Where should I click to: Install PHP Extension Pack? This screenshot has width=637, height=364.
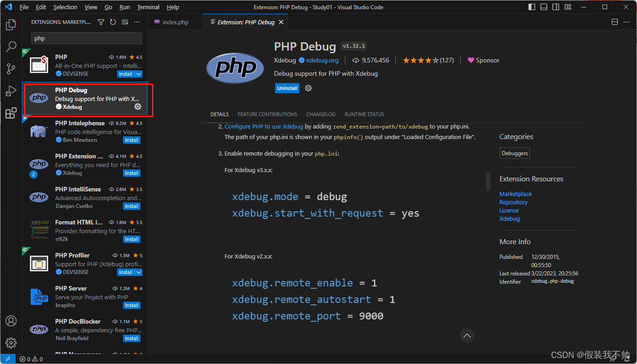[x=132, y=173]
